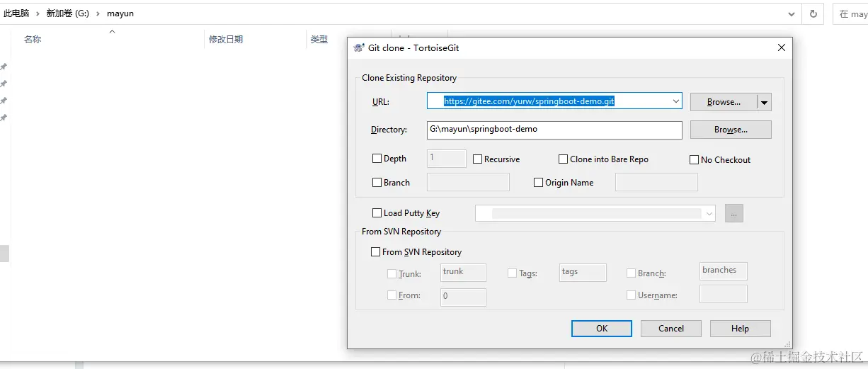This screenshot has height=369, width=868.
Task: Click mayun folder in address breadcrumb
Action: (120, 13)
